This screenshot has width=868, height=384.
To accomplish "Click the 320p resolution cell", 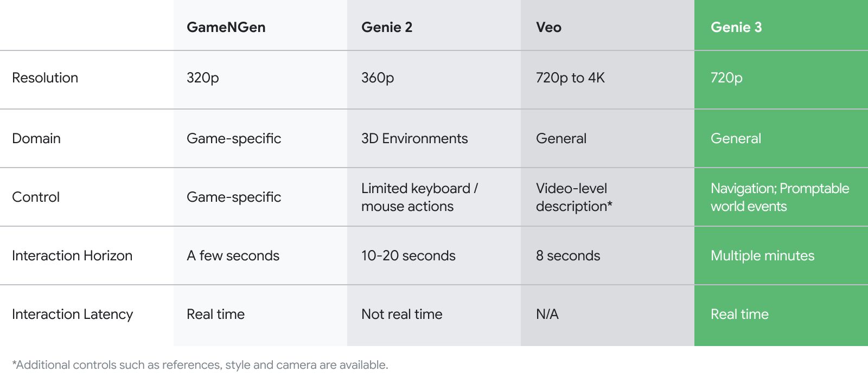I will (x=203, y=78).
